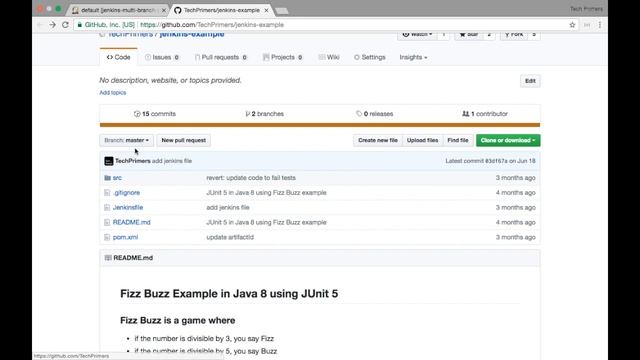Star the repository
This screenshot has width=640, height=360.
[469, 34]
